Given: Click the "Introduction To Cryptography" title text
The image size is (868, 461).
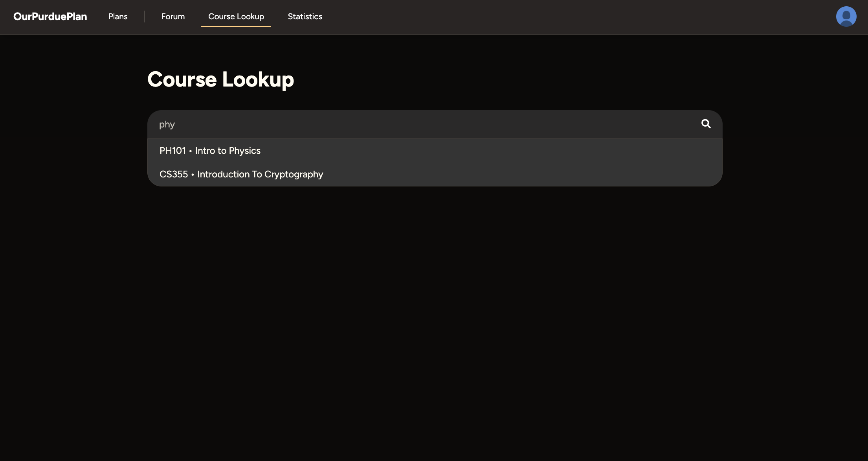Looking at the screenshot, I should (x=260, y=174).
